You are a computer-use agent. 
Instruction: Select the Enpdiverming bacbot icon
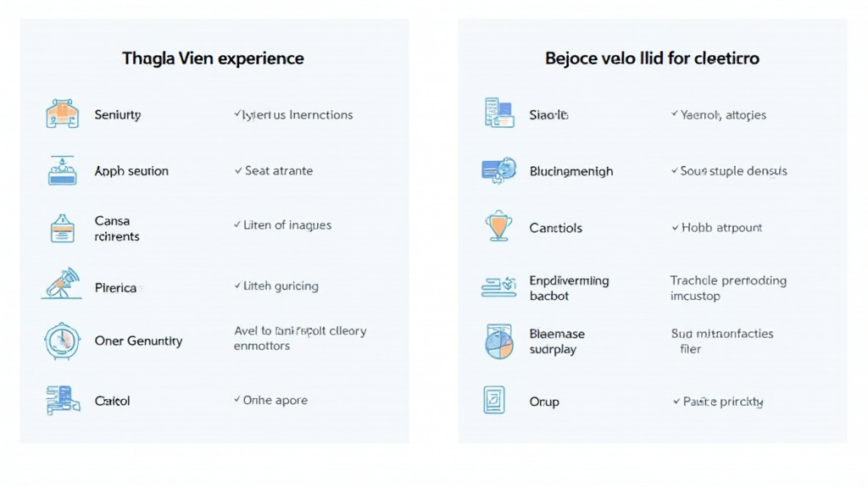click(498, 287)
